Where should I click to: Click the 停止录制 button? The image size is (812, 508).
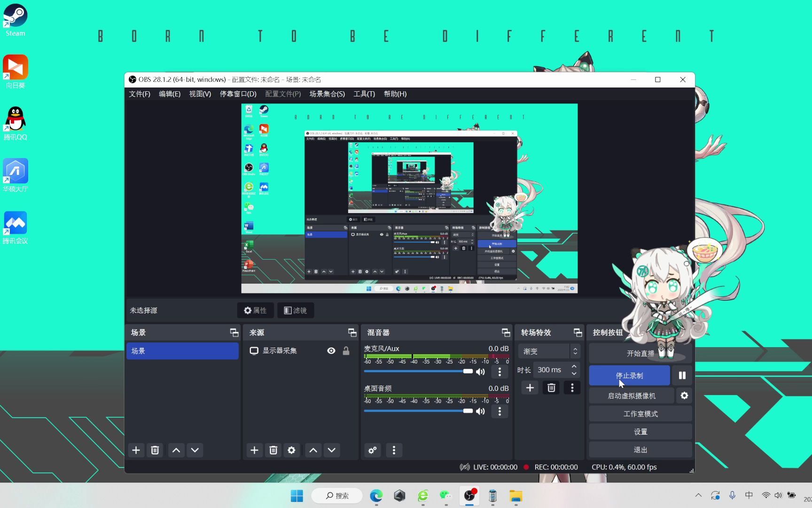[x=629, y=375]
